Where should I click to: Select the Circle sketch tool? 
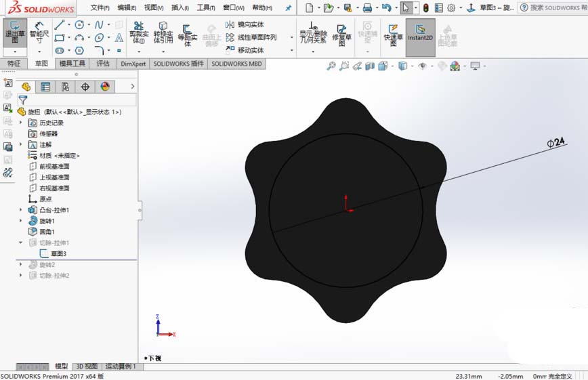click(x=79, y=25)
